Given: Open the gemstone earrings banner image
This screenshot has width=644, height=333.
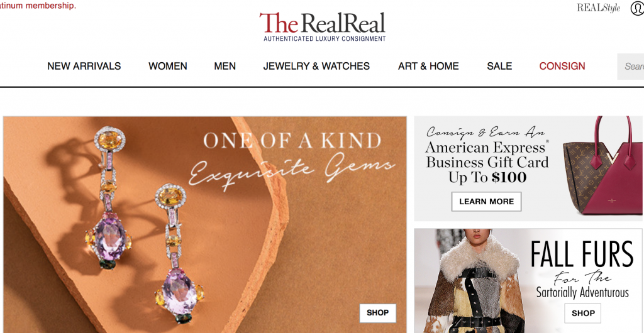Looking at the screenshot, I should [x=204, y=225].
